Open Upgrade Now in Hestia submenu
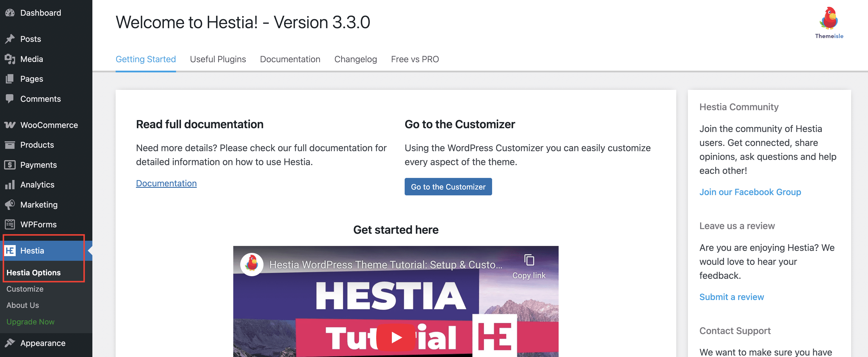The height and width of the screenshot is (357, 868). 30,322
